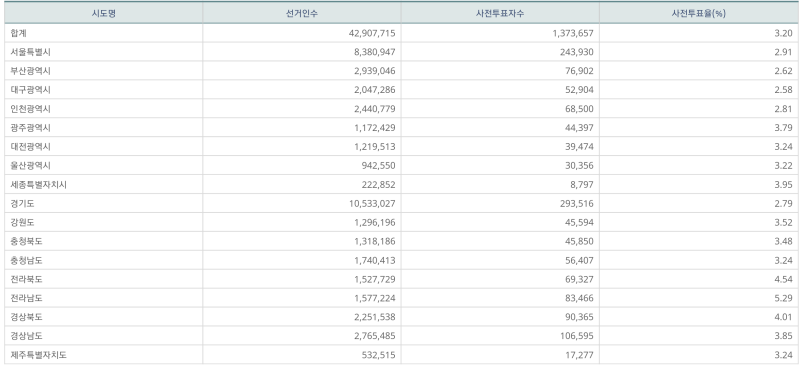Click Ulsan voter count 942,550
Image resolution: width=800 pixels, height=369 pixels.
[x=378, y=165]
